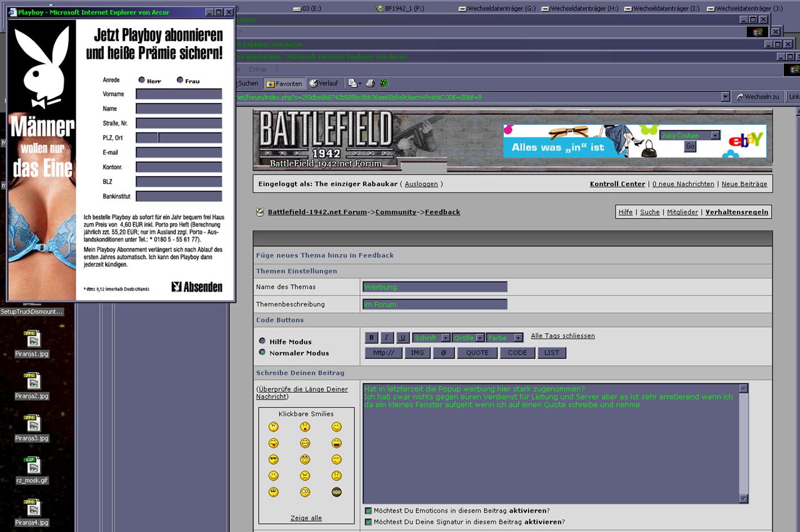Viewport: 800px width, 532px height.
Task: Open Wechseldatenträger (G:) drive shortcut
Action: [497, 9]
